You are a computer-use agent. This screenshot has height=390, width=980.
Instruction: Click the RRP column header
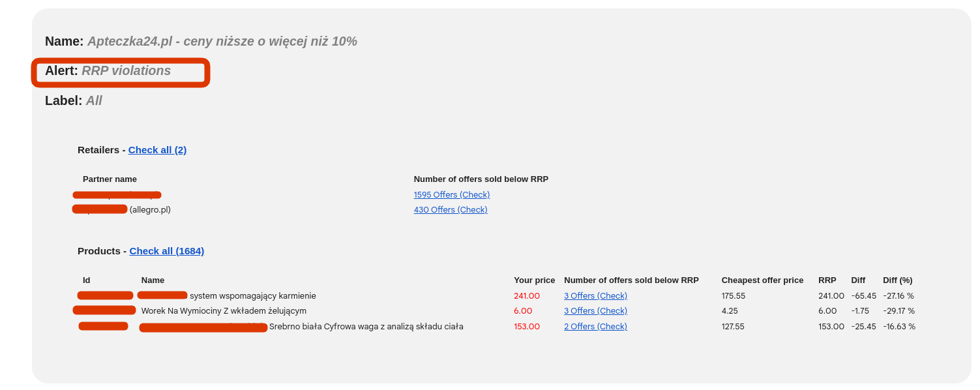coord(827,280)
